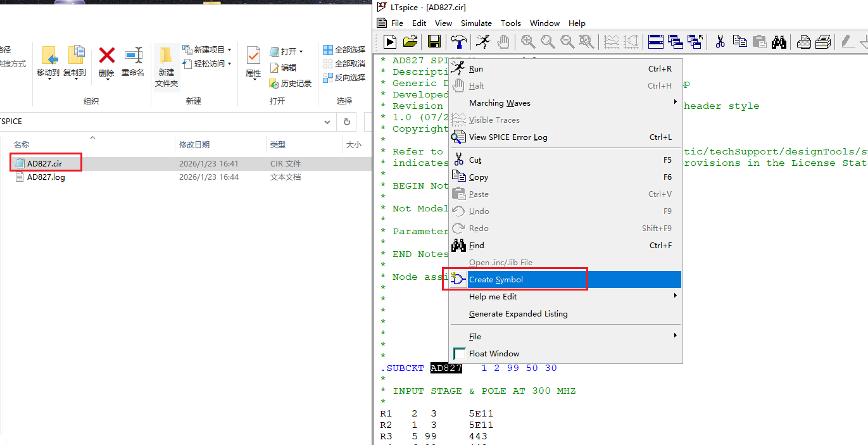The height and width of the screenshot is (445, 868).
Task: Tile the windows using the toolbar icon
Action: 656,42
